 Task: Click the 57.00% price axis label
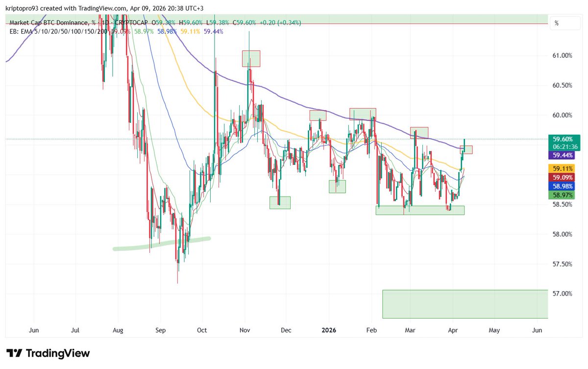click(562, 294)
